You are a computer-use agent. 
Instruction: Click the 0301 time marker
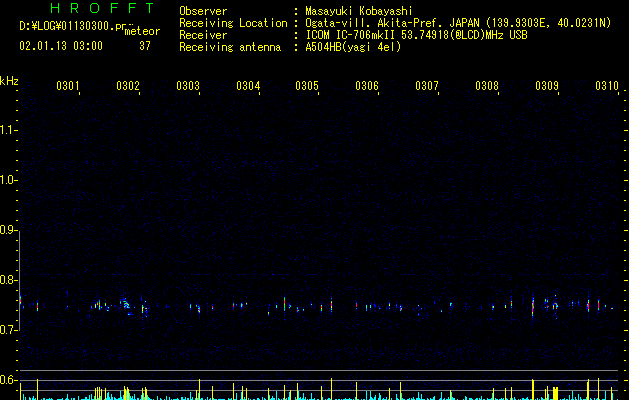(x=67, y=85)
